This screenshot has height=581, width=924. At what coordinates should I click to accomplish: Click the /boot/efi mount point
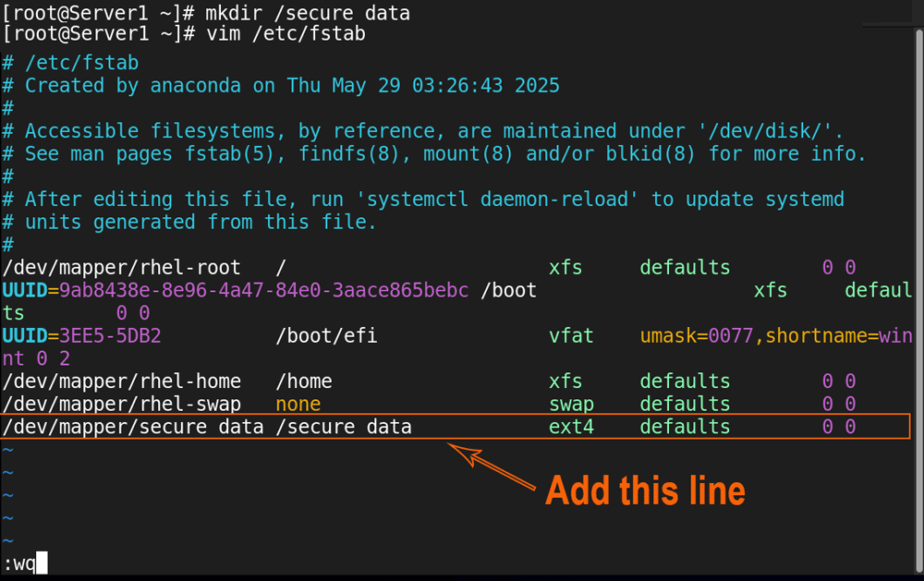pyautogui.click(x=326, y=336)
